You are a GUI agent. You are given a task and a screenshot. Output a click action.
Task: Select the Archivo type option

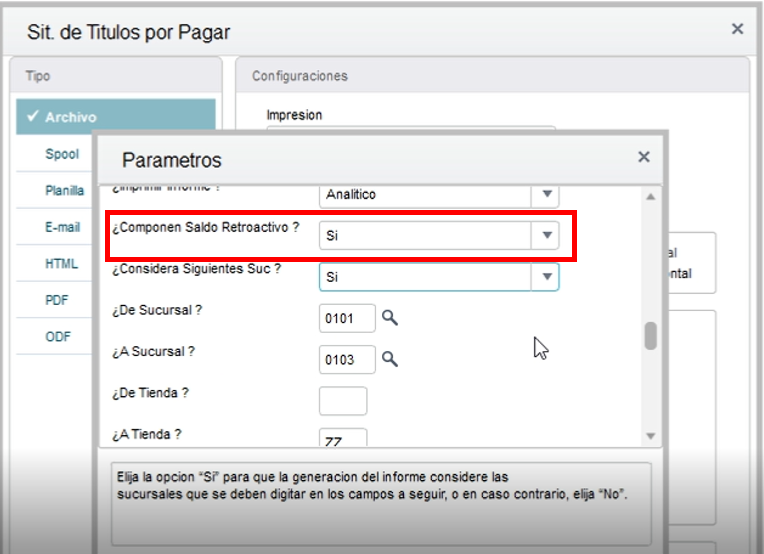point(116,117)
